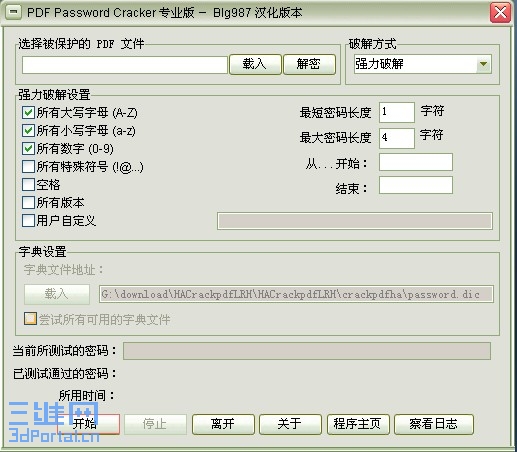Click the 字典设置 group label
517x452 pixels.
click(x=42, y=252)
